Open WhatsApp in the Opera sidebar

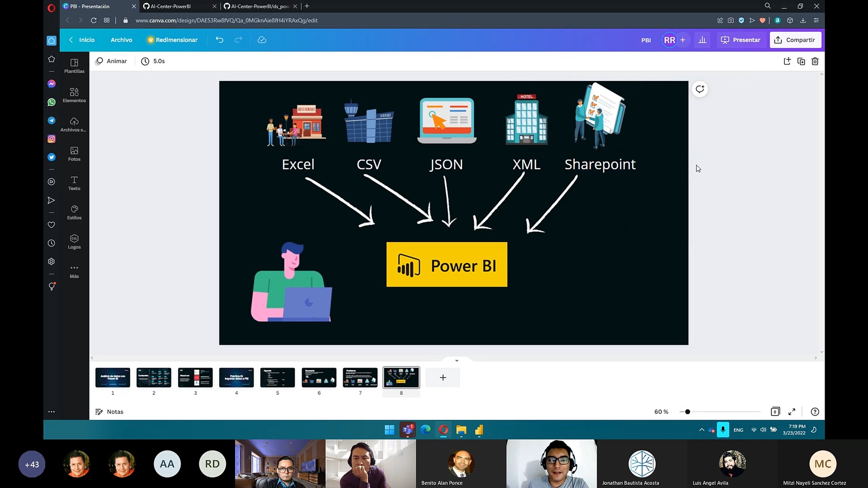(52, 102)
